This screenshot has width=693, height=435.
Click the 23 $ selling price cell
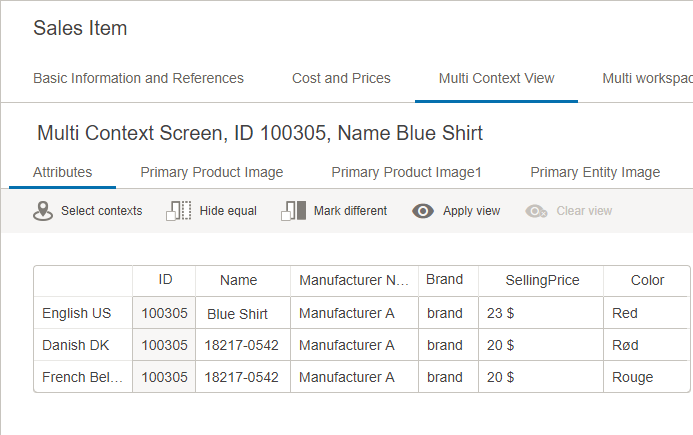tap(540, 313)
